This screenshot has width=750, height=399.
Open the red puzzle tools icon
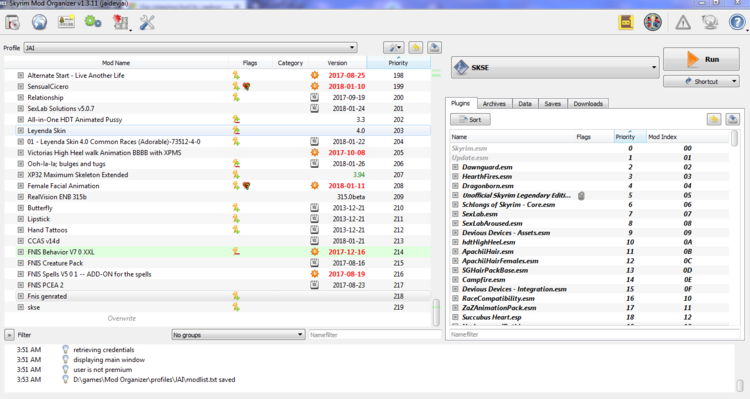point(120,22)
